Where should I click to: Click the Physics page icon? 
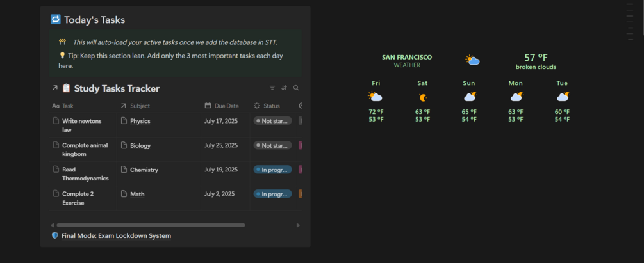(124, 121)
